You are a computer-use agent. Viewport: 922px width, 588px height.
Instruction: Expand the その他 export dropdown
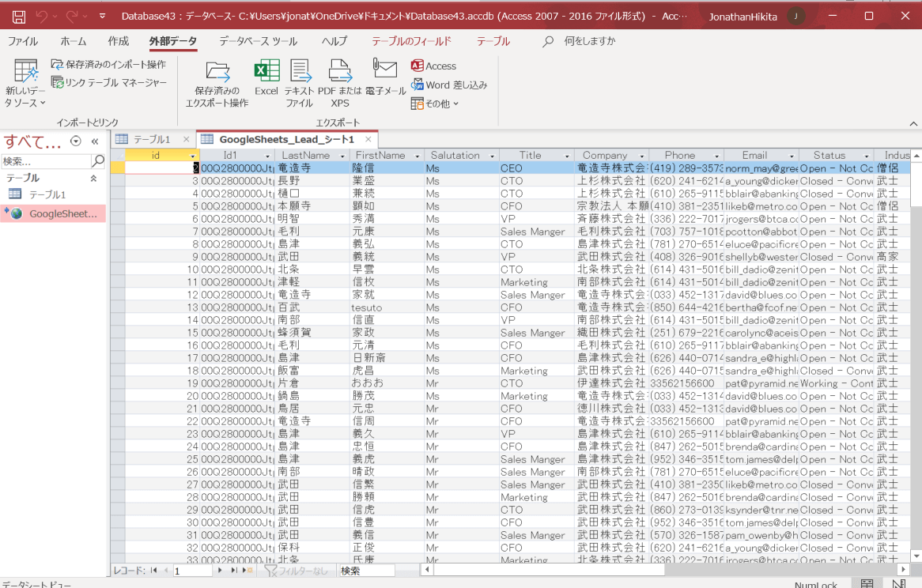coord(435,104)
